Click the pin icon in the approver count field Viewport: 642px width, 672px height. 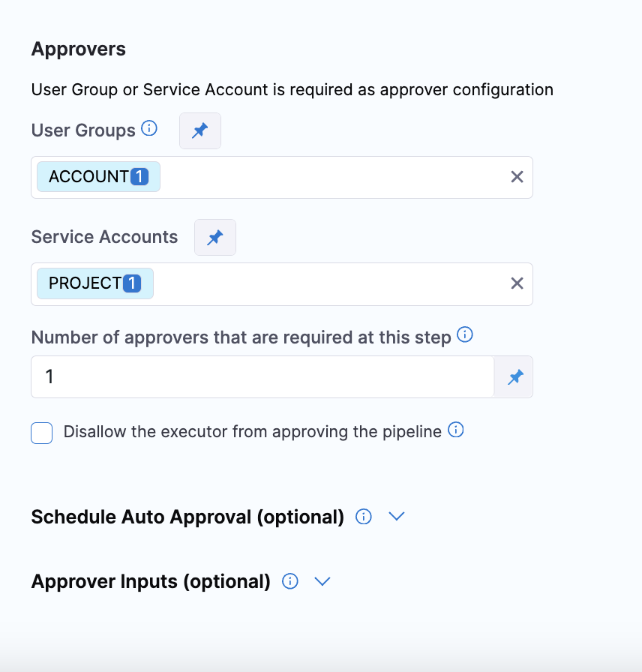click(x=514, y=376)
